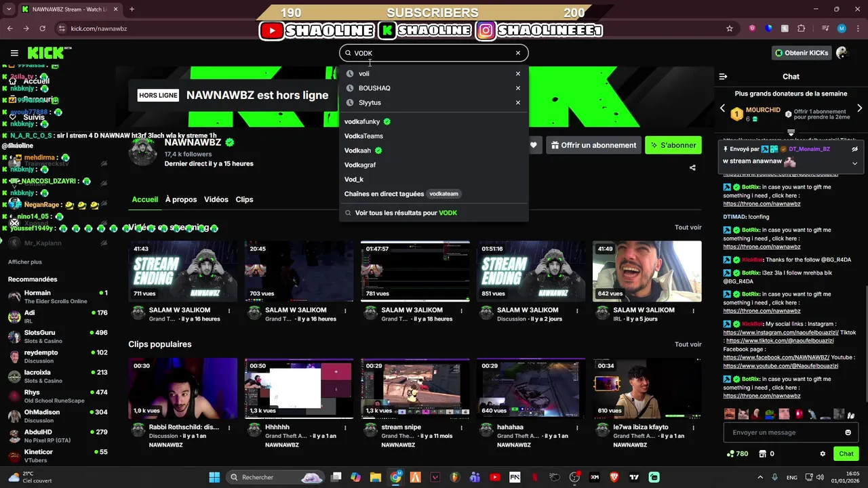This screenshot has height=488, width=868.
Task: Select the Vodkaah search suggestion
Action: pos(434,150)
